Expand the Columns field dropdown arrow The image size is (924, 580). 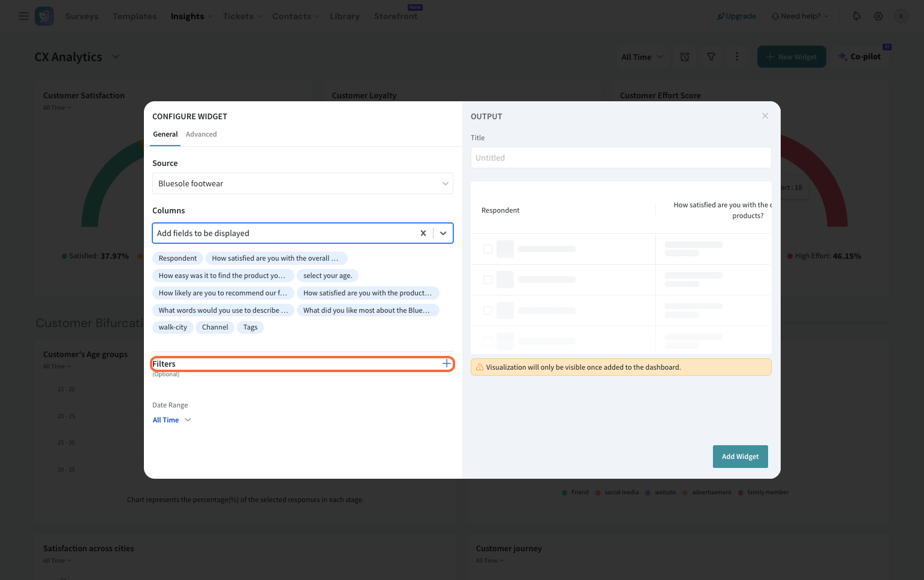coord(443,233)
